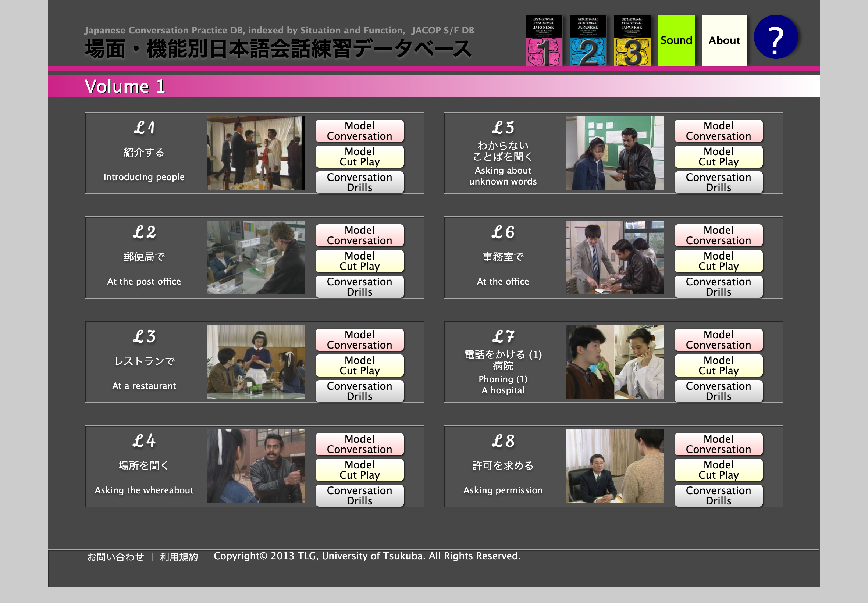
Task: Open Conversation Drills for lesson L4
Action: coord(359,495)
